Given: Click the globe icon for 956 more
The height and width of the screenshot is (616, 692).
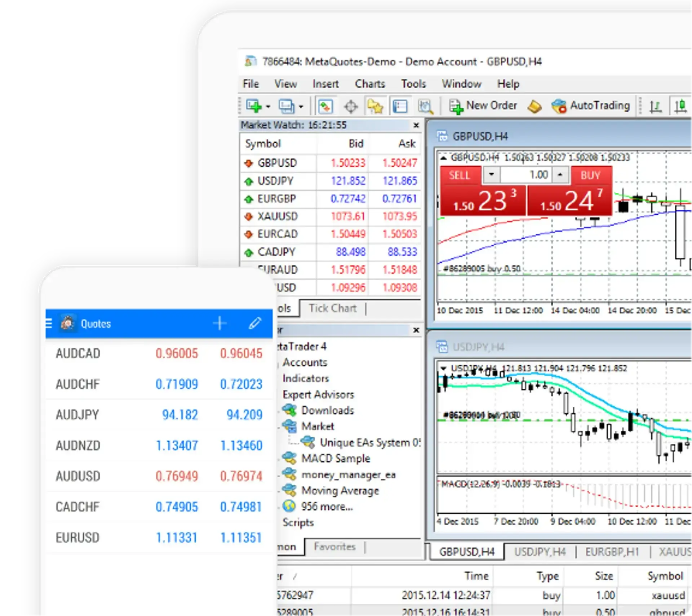Looking at the screenshot, I should 289,506.
